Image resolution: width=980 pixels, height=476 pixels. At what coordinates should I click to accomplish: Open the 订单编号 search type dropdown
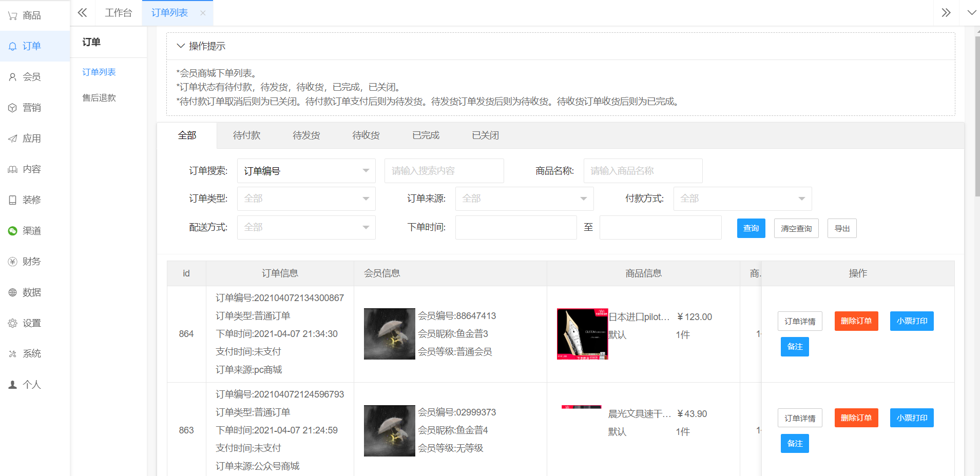coord(306,171)
